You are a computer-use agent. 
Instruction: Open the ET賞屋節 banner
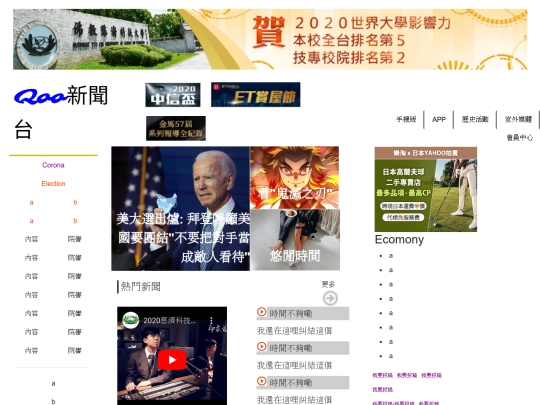coord(256,94)
